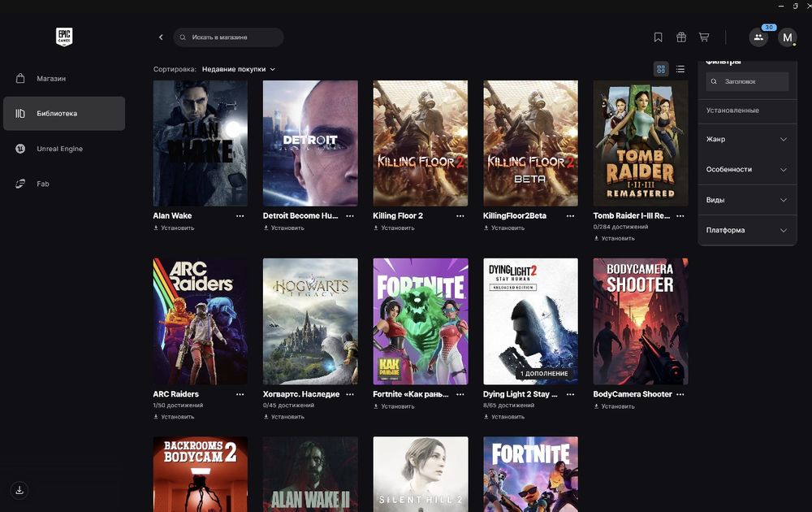Click the 8/65 достижений text
This screenshot has width=812, height=512.
(x=508, y=406)
